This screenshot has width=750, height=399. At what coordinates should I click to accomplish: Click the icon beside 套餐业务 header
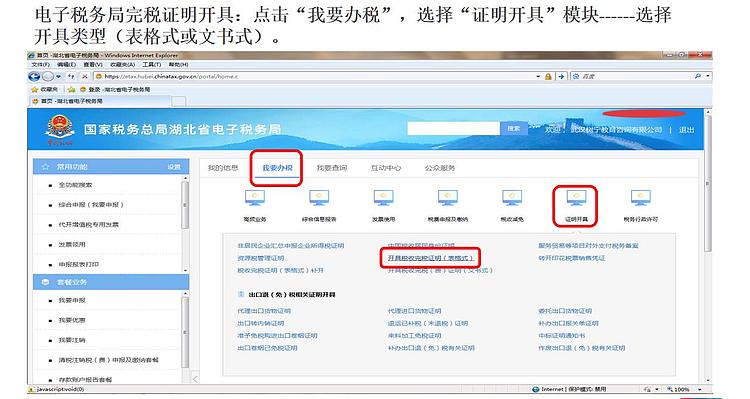pos(45,282)
